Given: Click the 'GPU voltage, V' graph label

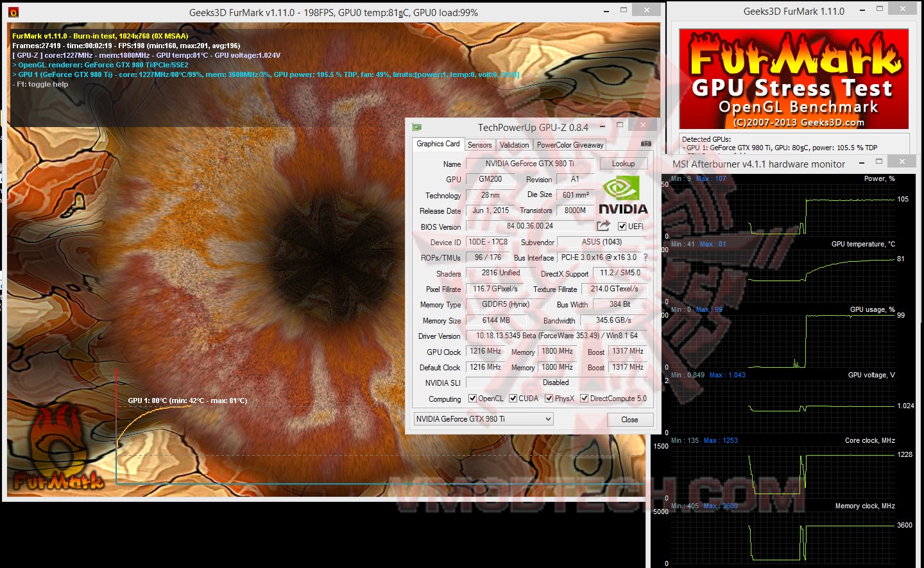Looking at the screenshot, I should point(871,375).
